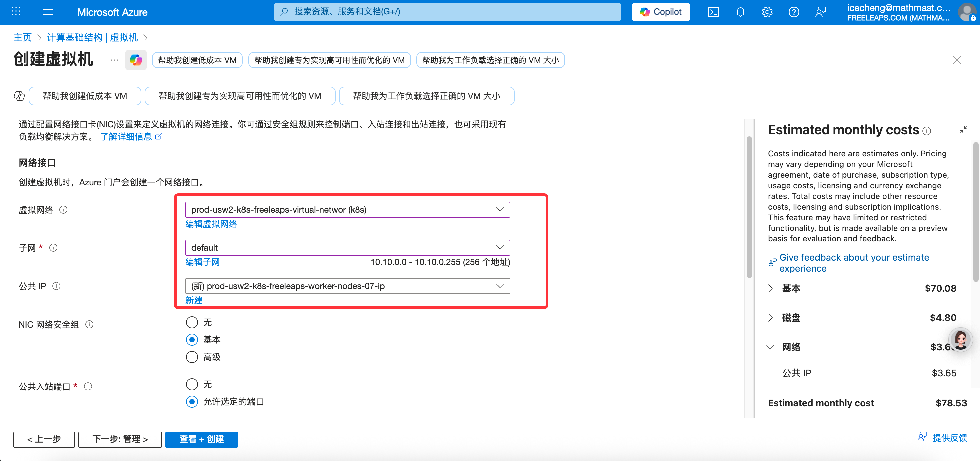980x461 pixels.
Task: Open the 虚拟网络 dropdown
Action: (x=347, y=210)
